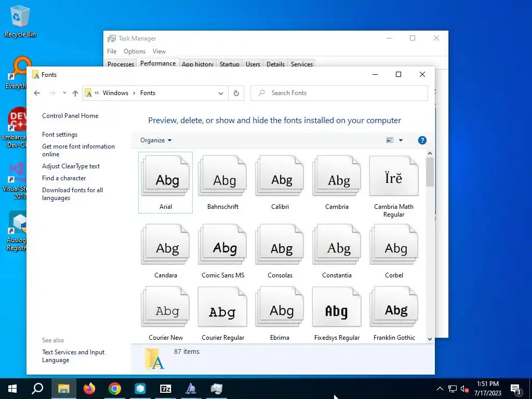Change the view with the view icon
This screenshot has width=532, height=399.
tap(390, 140)
